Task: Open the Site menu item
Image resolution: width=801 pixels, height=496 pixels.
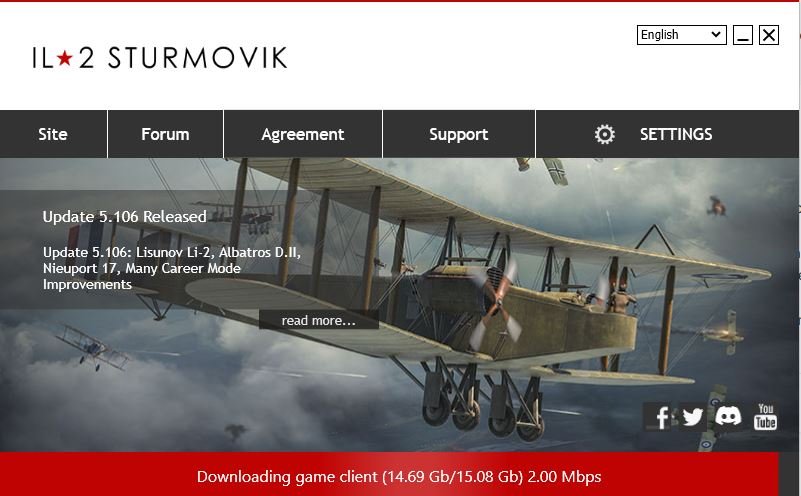Action: pyautogui.click(x=53, y=134)
